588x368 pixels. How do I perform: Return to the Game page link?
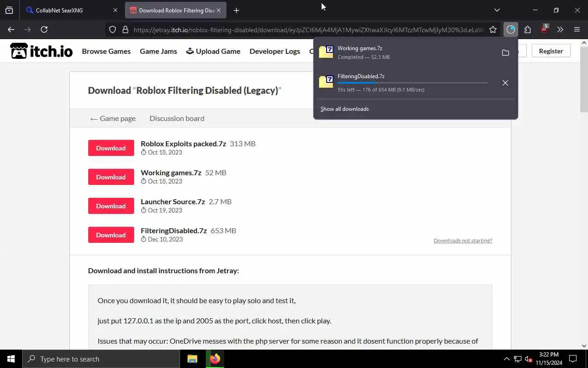coord(113,118)
